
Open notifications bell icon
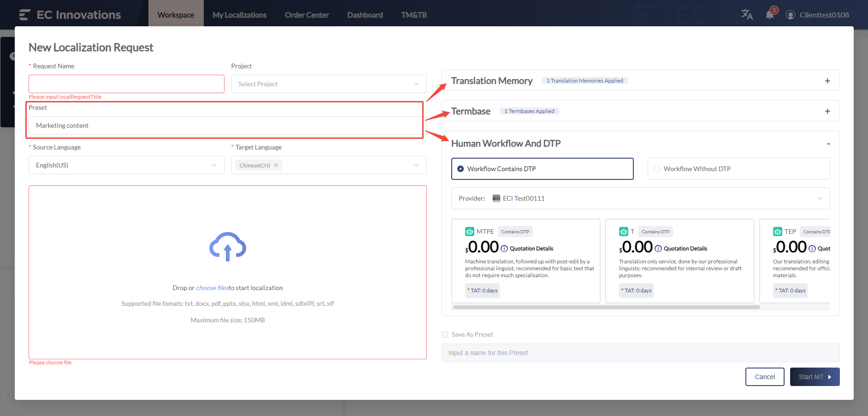pos(769,15)
